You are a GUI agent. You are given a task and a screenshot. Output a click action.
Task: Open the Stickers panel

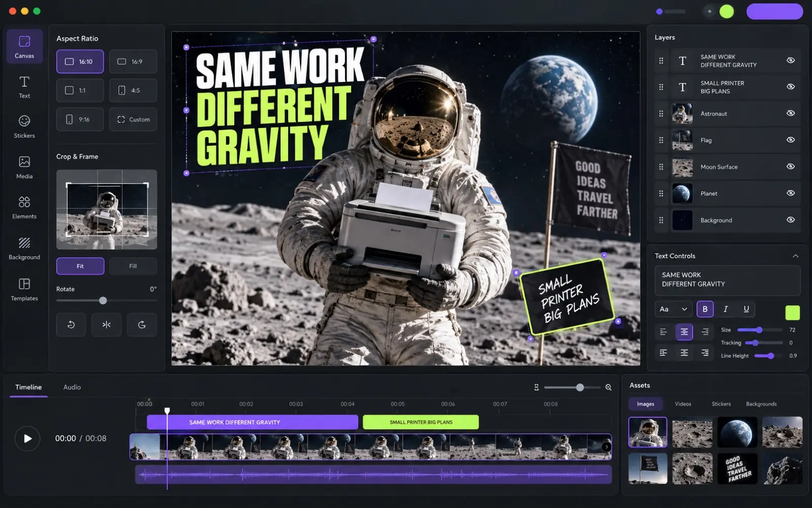coord(24,127)
